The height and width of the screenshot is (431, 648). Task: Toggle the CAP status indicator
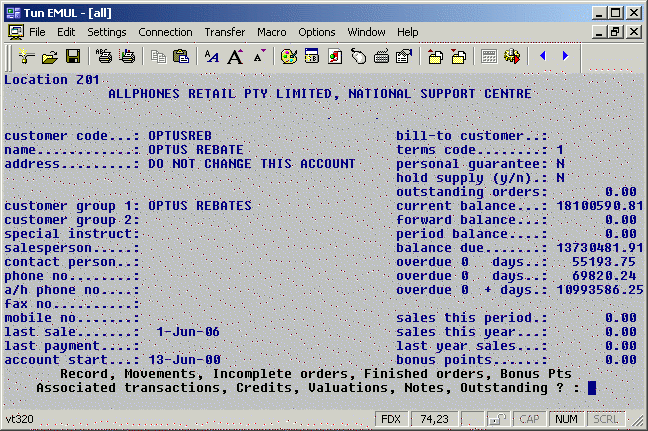(529, 419)
